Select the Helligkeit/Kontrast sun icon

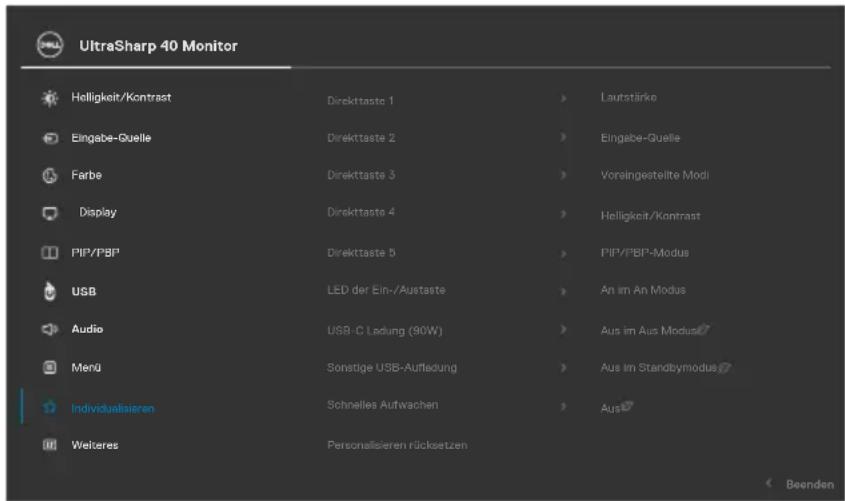pyautogui.click(x=50, y=99)
